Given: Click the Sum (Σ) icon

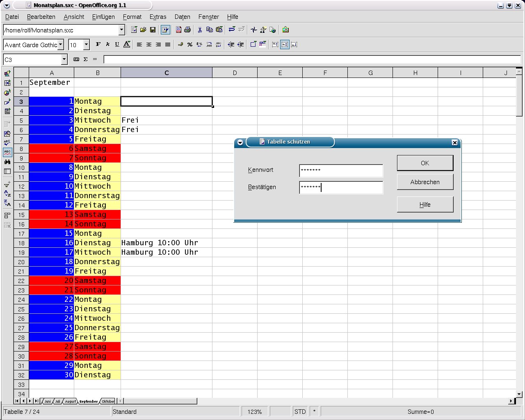Looking at the screenshot, I should (85, 59).
